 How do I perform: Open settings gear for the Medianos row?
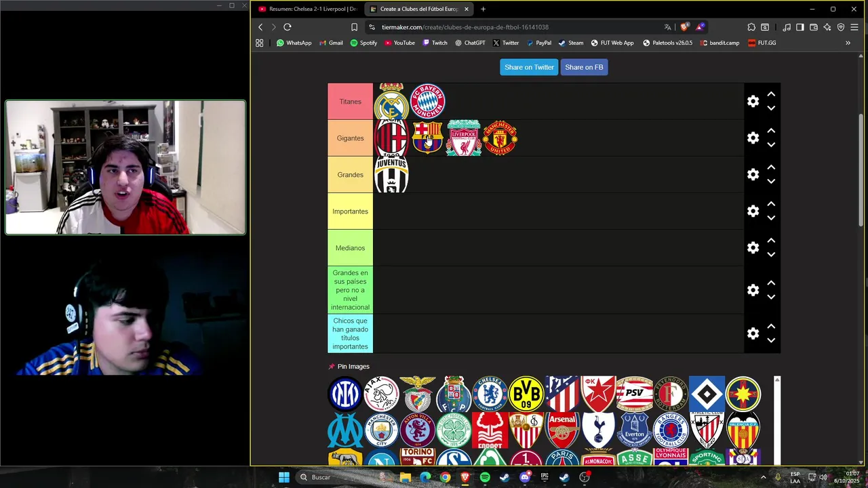point(753,248)
